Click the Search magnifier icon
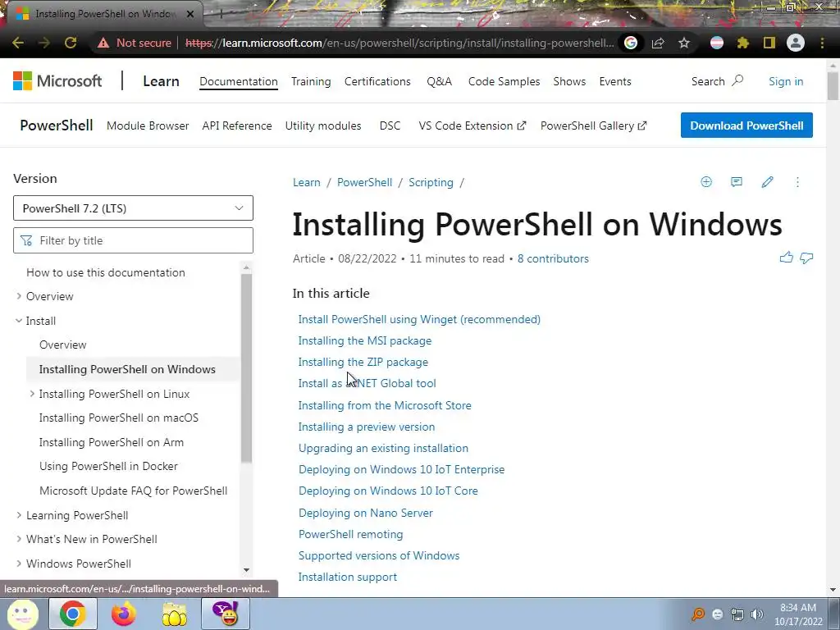Viewport: 840px width, 630px height. coord(737,81)
